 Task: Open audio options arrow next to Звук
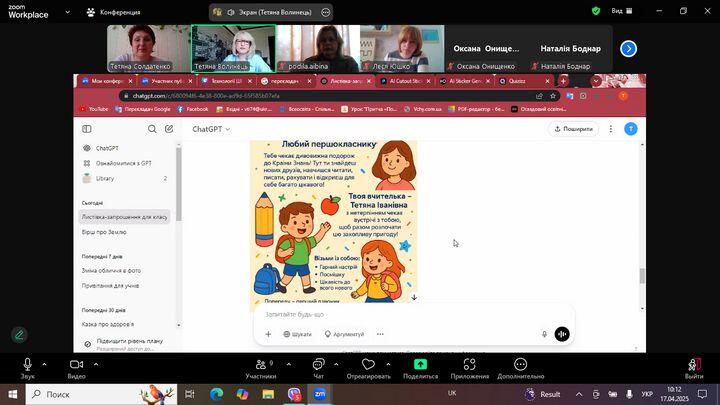click(45, 365)
